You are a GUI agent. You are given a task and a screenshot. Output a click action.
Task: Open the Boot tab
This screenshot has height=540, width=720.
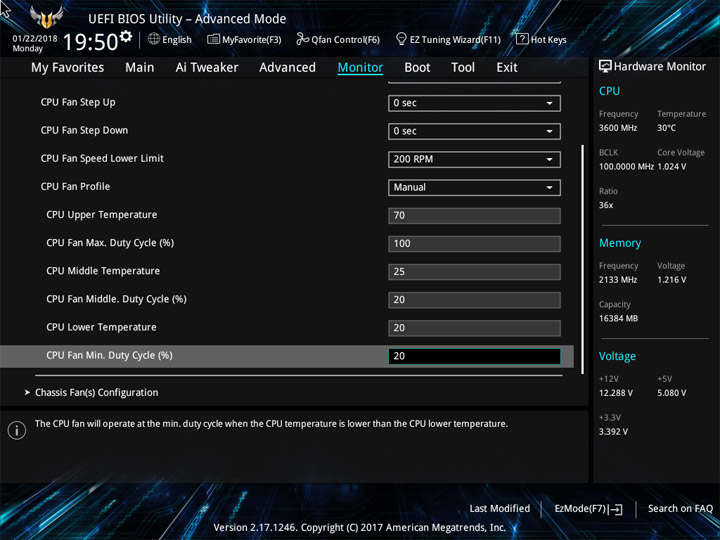point(417,68)
